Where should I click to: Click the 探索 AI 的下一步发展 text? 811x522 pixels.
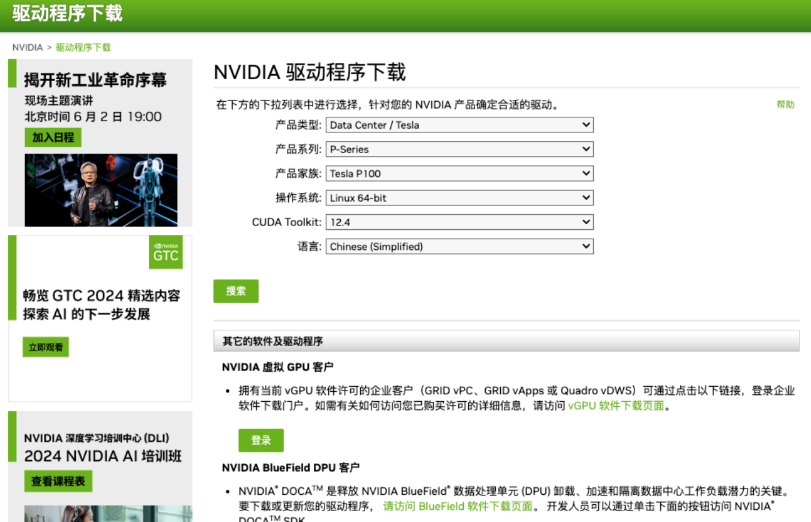click(86, 314)
